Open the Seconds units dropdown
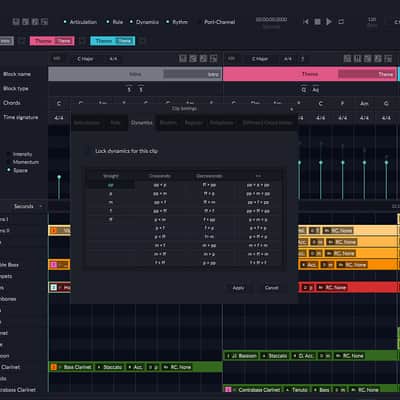400x400 pixels. [28, 206]
